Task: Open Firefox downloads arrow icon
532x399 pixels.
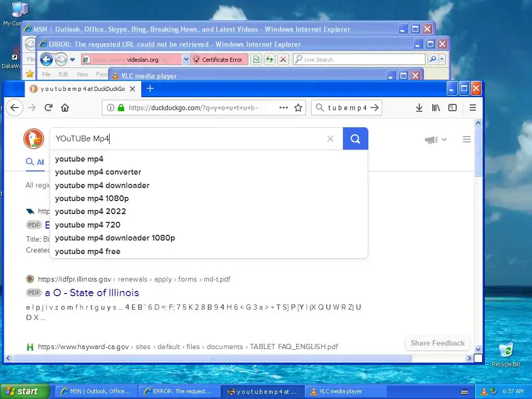Action: [x=419, y=108]
